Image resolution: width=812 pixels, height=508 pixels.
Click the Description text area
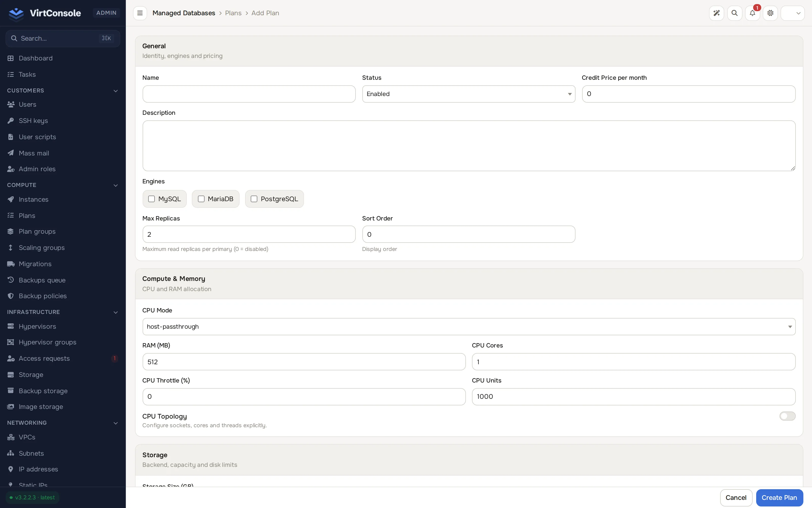[469, 146]
